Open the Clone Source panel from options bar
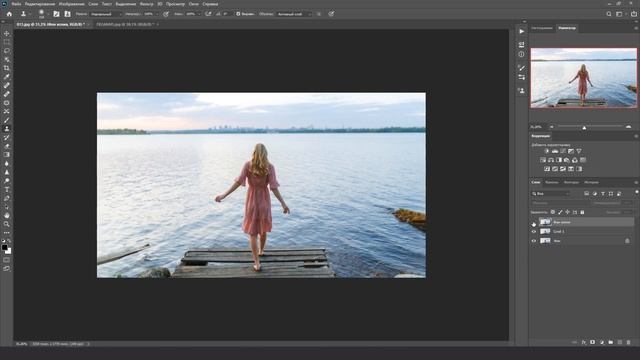Screen dimensions: 640x360 [67, 14]
